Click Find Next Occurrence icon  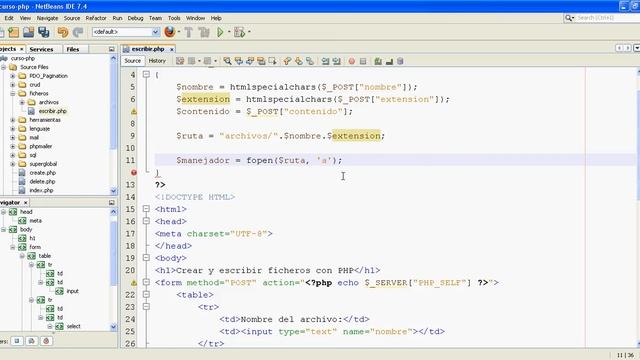[250, 61]
